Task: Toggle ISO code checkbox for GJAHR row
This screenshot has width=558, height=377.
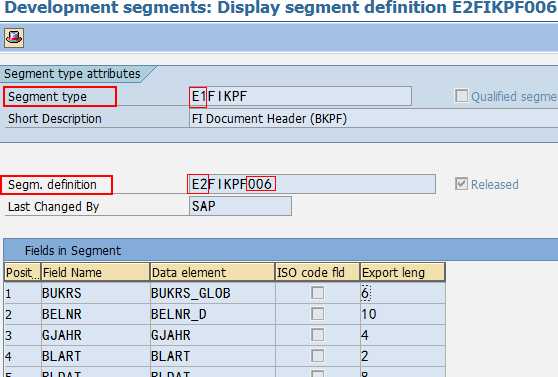Action: [317, 335]
